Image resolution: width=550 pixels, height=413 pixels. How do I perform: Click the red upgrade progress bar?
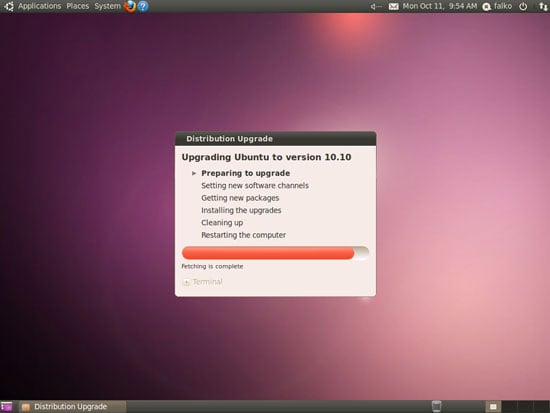275,253
